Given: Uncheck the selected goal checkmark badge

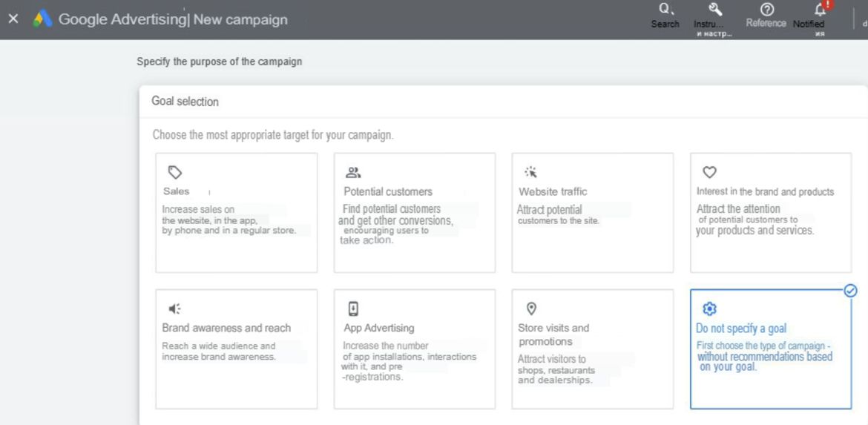Looking at the screenshot, I should (851, 291).
